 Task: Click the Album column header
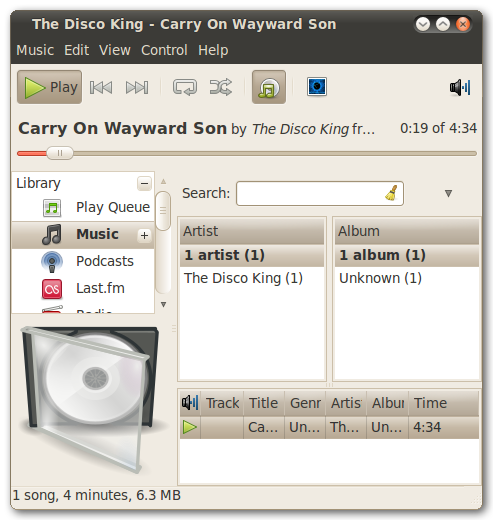click(407, 231)
